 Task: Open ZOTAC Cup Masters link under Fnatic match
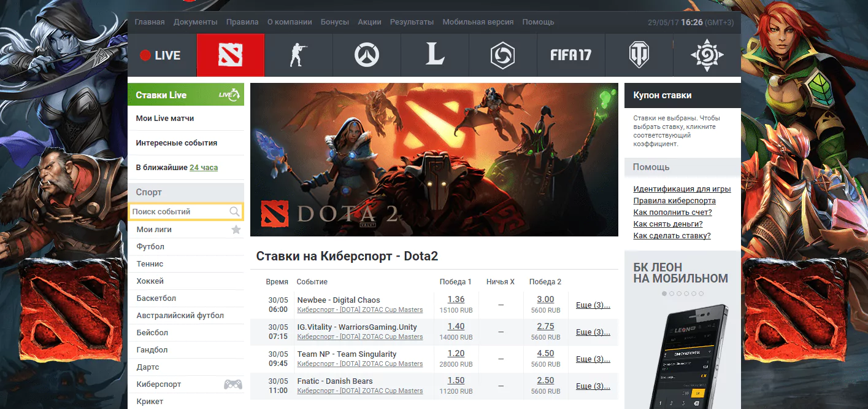pos(360,391)
